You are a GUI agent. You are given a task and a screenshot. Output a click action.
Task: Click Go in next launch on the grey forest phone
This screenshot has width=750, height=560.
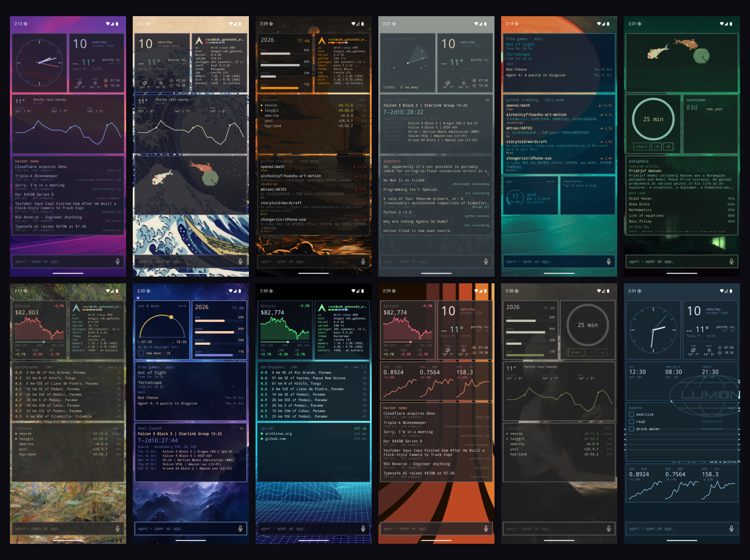(x=487, y=100)
